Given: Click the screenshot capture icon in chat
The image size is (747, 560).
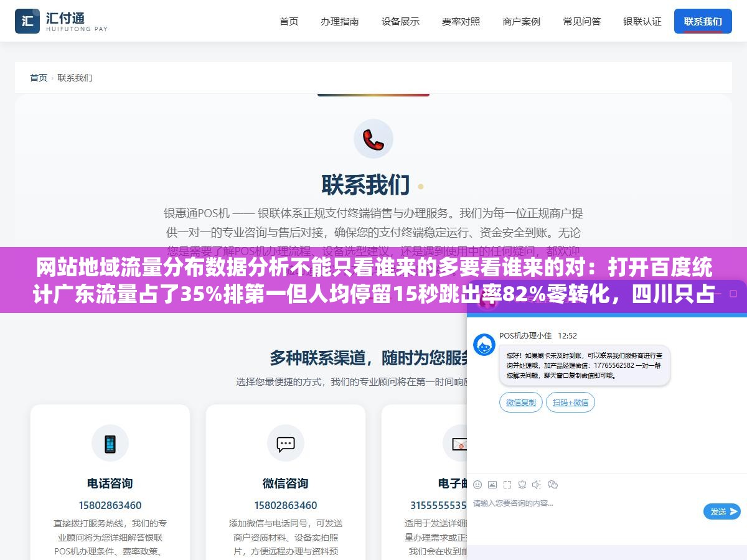Looking at the screenshot, I should tap(507, 484).
